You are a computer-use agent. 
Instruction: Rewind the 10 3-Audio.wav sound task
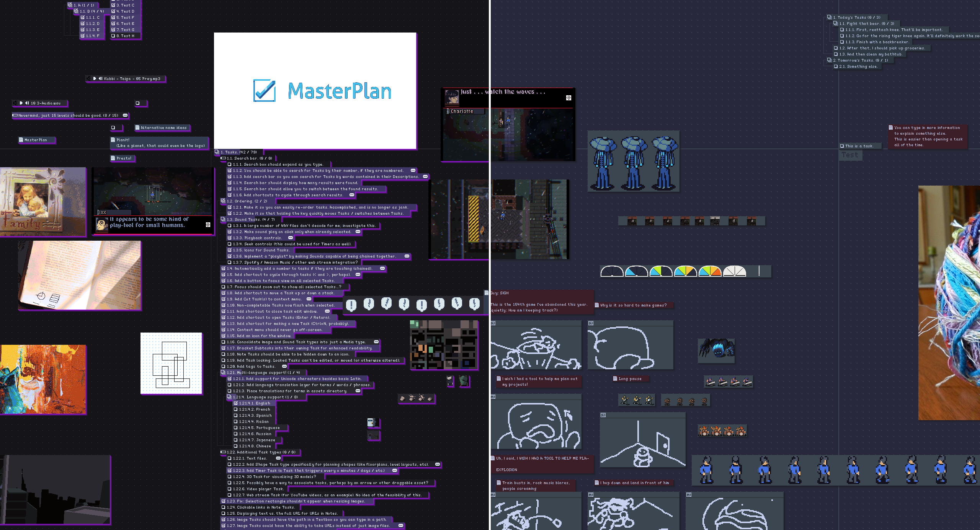point(27,103)
